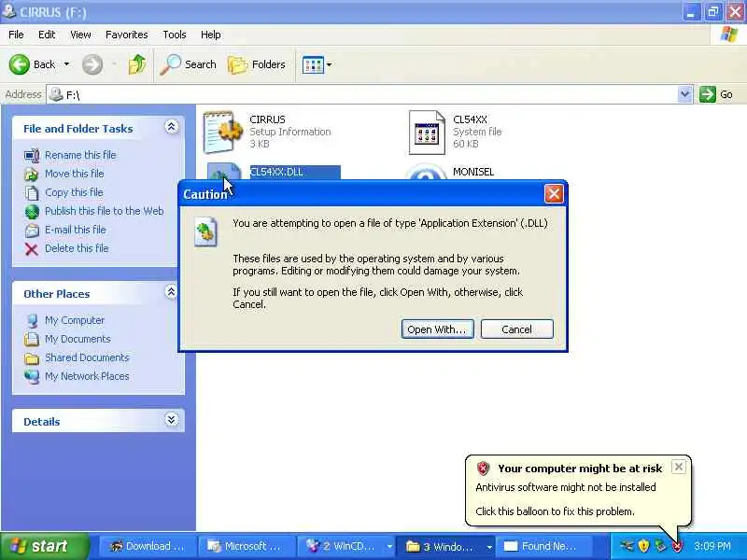
Task: Click the address bar showing F:\
Action: click(x=362, y=94)
